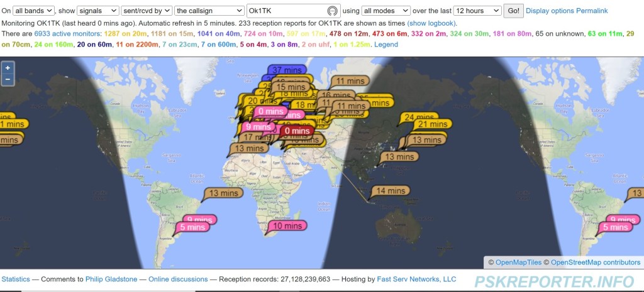This screenshot has width=644, height=292.
Task: Zoom out on the map
Action: coord(7,79)
